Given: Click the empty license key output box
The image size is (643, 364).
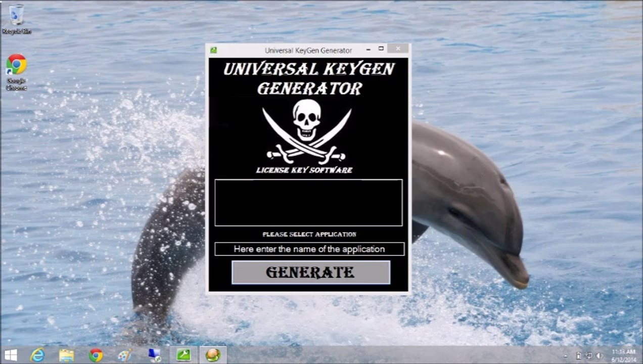Looking at the screenshot, I should click(x=308, y=202).
